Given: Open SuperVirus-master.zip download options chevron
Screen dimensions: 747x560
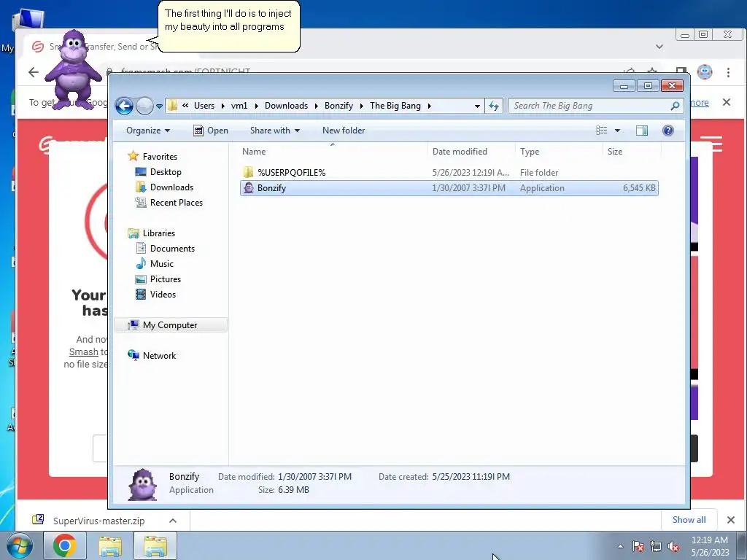Looking at the screenshot, I should coord(173,521).
